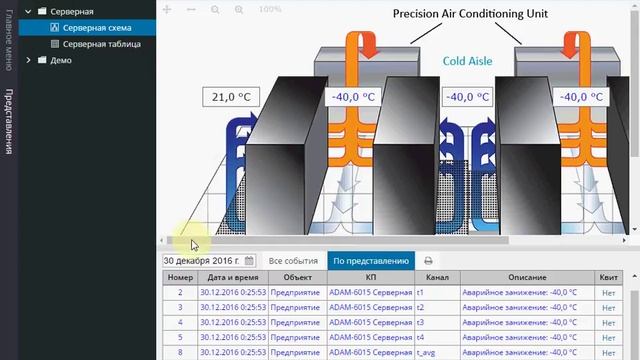Click scheme scroll right arrow
The width and height of the screenshot is (640, 360).
click(624, 240)
